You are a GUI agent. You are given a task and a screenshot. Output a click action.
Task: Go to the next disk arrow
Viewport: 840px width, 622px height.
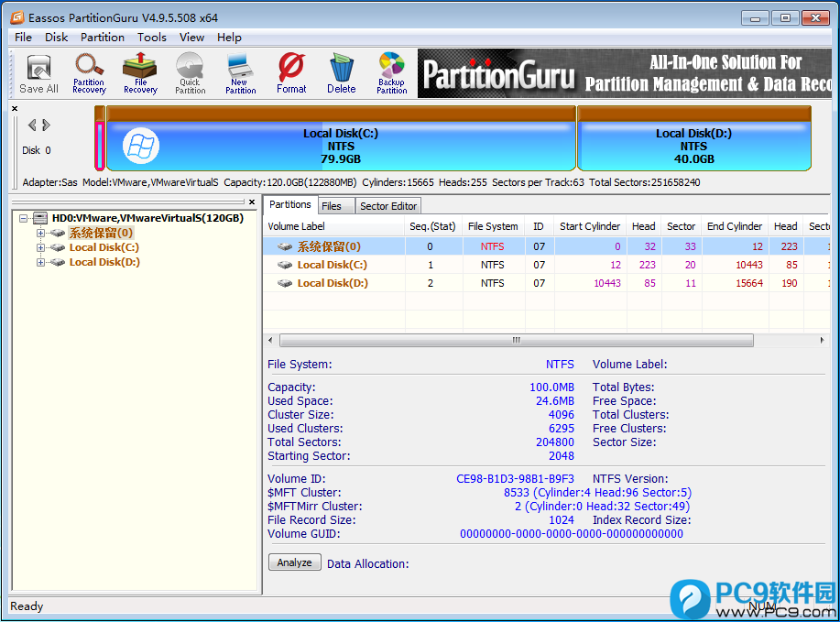click(46, 125)
